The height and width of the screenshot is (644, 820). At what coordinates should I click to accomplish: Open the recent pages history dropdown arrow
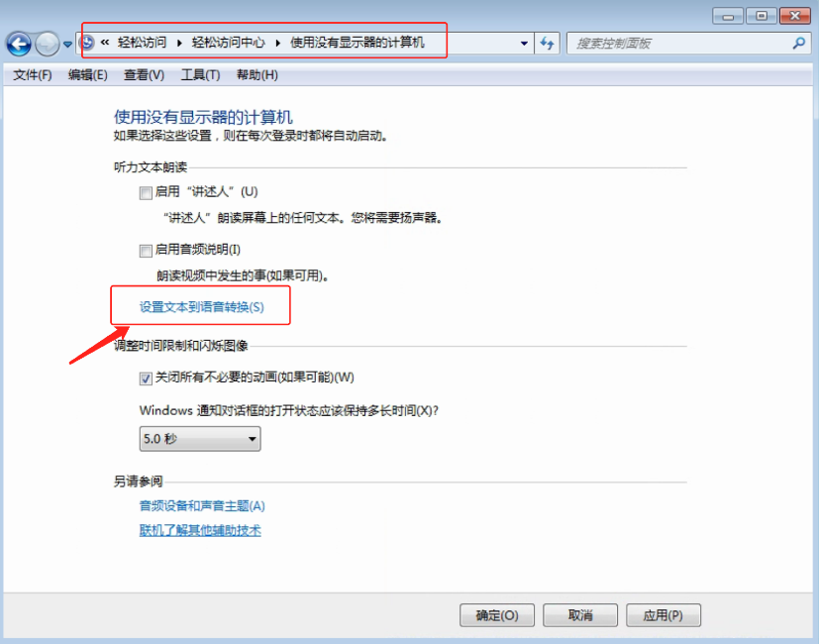click(x=67, y=45)
